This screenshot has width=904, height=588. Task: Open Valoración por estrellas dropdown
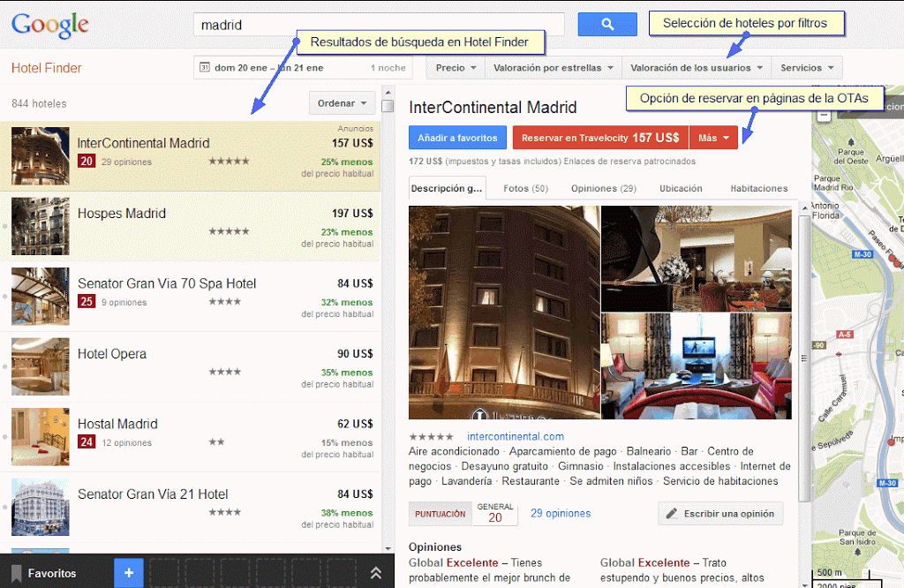pos(554,67)
